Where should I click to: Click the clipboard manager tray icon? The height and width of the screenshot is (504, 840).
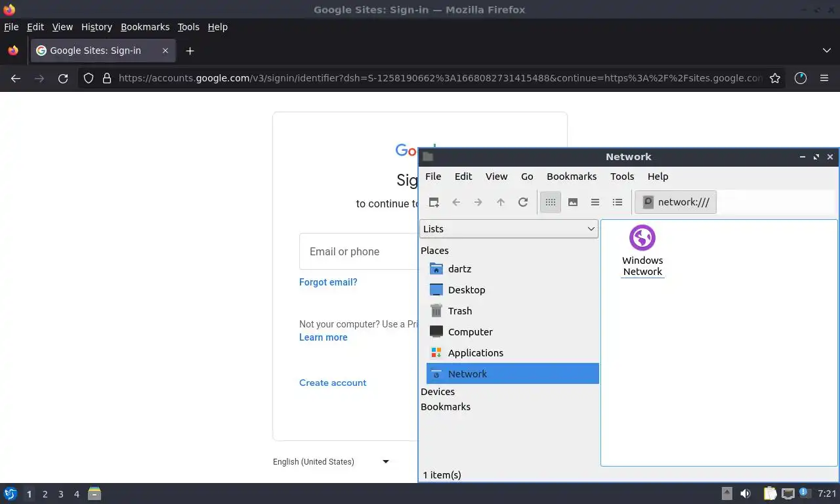(x=770, y=493)
